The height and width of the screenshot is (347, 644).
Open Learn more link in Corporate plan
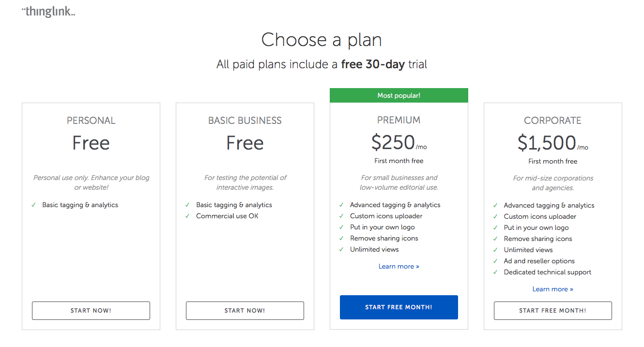pos(553,289)
